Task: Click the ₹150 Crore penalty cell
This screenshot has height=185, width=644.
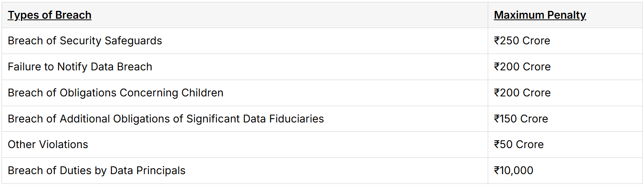Action: click(x=521, y=119)
